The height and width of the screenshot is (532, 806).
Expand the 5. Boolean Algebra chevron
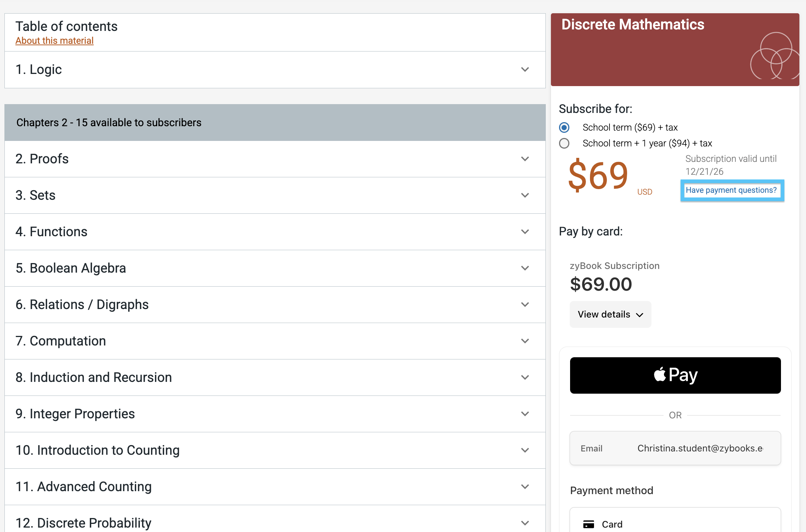pyautogui.click(x=525, y=268)
